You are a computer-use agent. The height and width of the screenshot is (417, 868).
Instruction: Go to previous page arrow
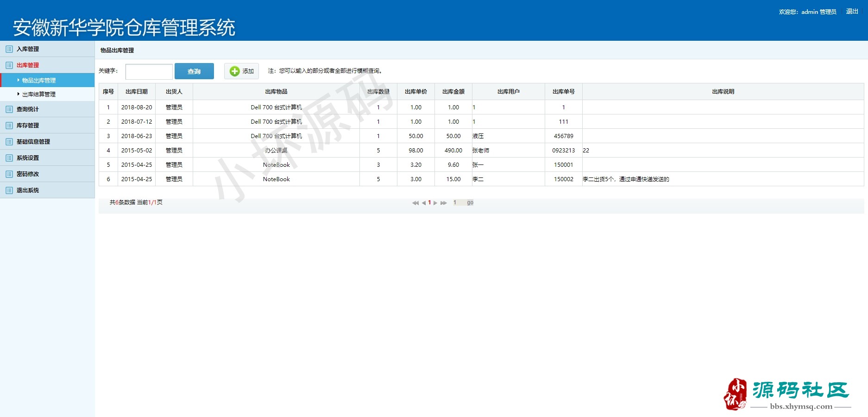point(423,203)
